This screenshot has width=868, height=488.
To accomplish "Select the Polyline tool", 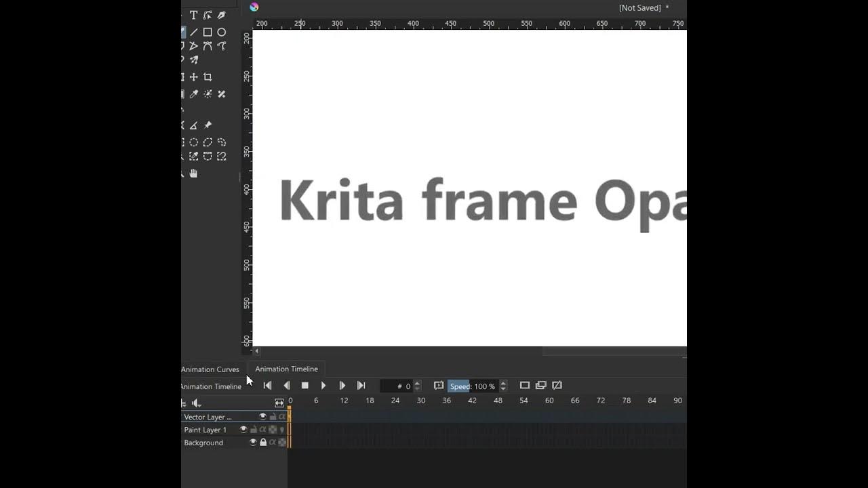I will [x=193, y=46].
